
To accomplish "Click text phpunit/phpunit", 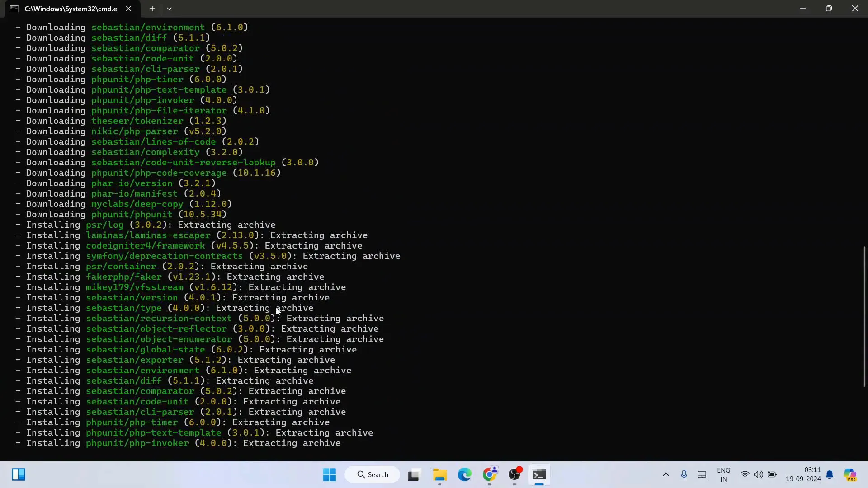I will tap(132, 215).
